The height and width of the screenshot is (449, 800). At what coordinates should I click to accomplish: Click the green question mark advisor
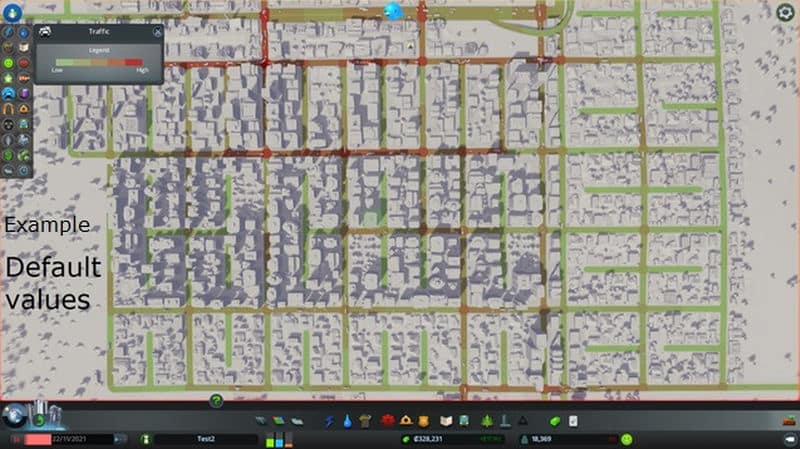216,401
